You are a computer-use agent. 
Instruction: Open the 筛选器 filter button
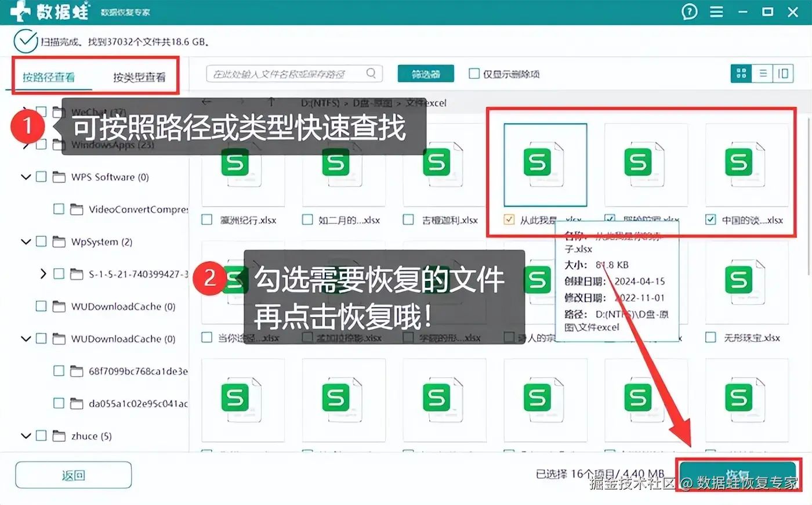coord(426,74)
